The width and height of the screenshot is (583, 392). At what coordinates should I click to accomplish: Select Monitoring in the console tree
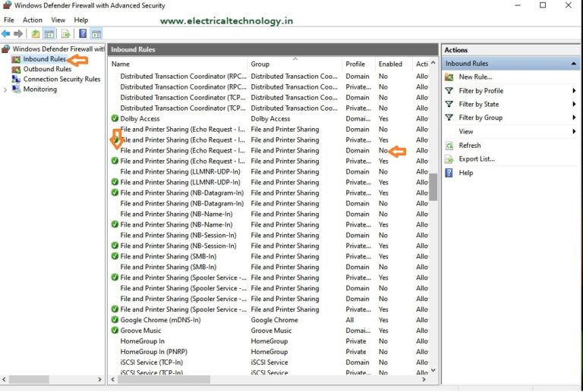click(40, 89)
